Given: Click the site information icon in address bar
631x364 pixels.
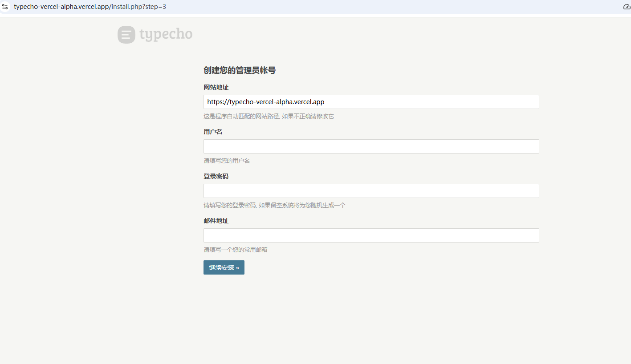Looking at the screenshot, I should coord(5,7).
